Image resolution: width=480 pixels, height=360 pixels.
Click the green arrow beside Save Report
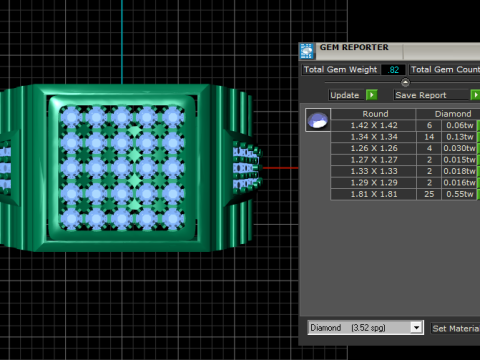point(475,95)
